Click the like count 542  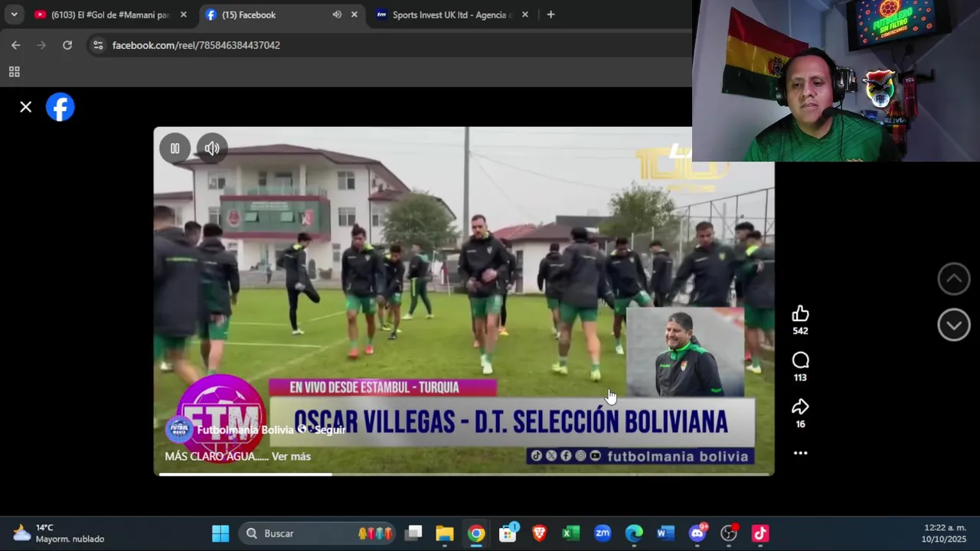[800, 331]
